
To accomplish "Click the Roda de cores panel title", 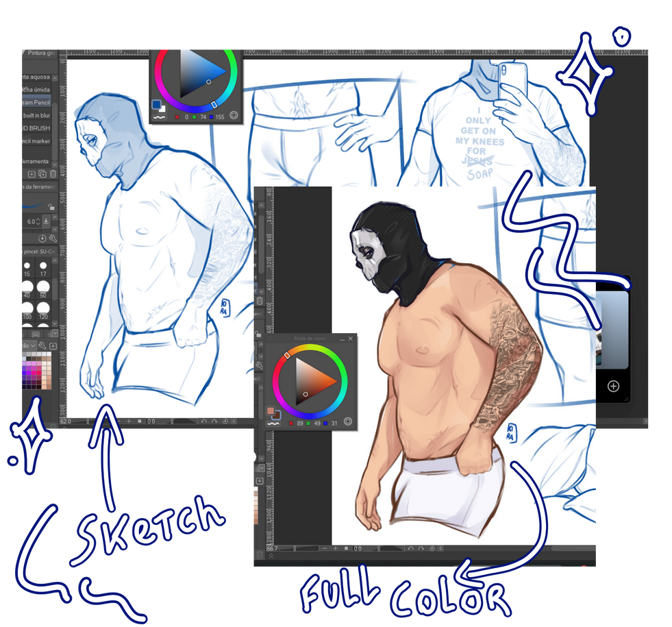I will coord(310,339).
